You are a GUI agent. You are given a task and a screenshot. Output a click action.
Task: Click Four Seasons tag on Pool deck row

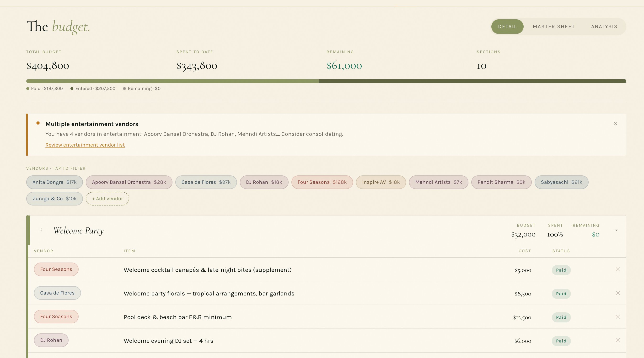pos(56,316)
